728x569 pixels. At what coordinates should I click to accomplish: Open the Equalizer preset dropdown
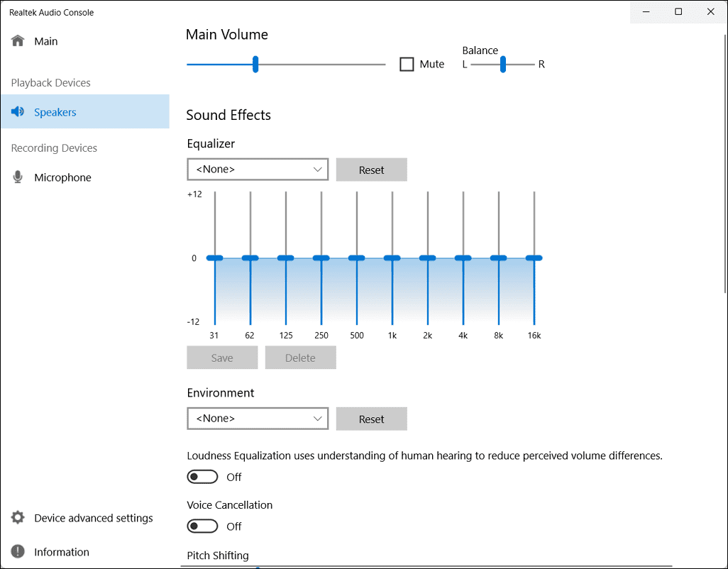(257, 169)
